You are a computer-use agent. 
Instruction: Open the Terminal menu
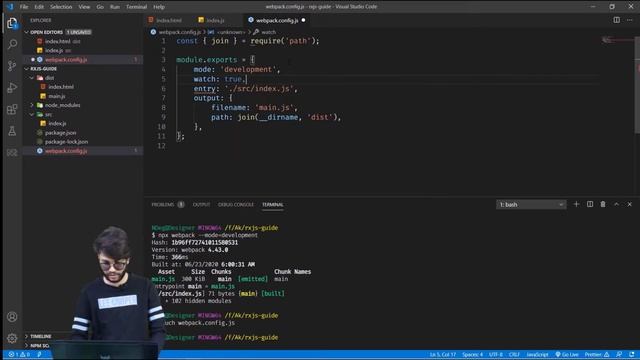(x=136, y=7)
